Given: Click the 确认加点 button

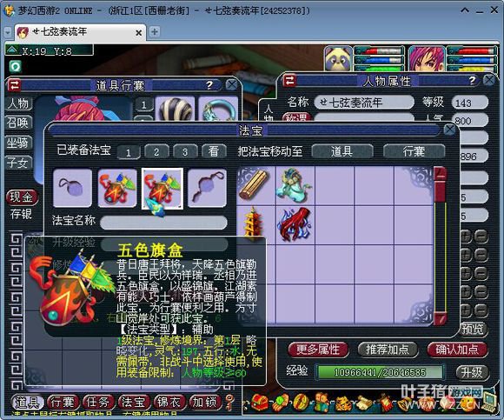Looking at the screenshot, I should 457,350.
